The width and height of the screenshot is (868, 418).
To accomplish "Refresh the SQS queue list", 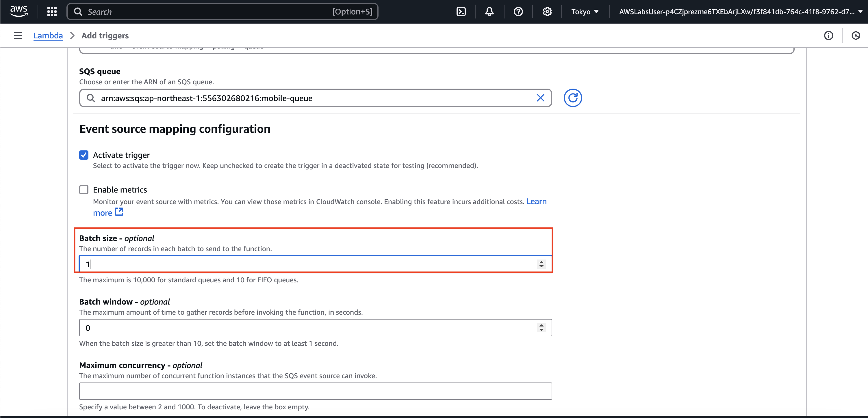I will tap(572, 98).
